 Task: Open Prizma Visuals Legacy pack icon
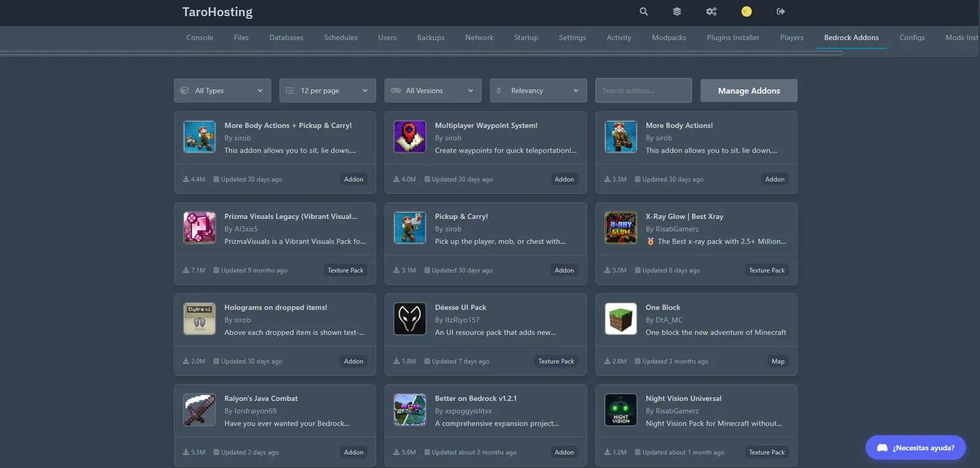pos(200,228)
